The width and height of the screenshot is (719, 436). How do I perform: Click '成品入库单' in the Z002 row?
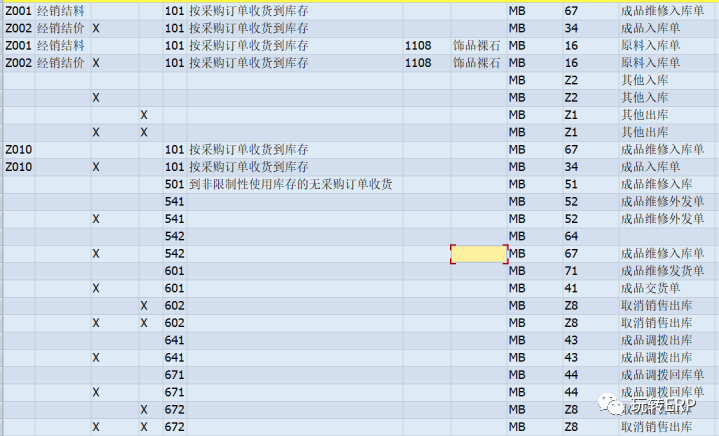pos(650,28)
